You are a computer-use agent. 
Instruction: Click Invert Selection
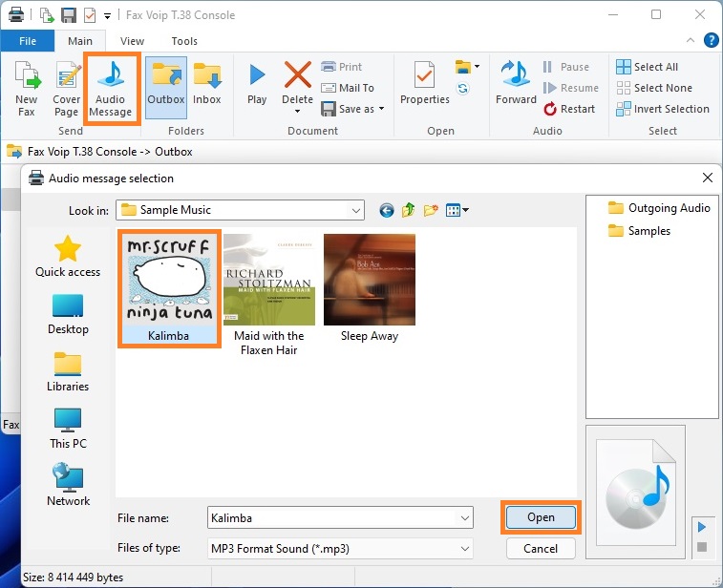(663, 109)
